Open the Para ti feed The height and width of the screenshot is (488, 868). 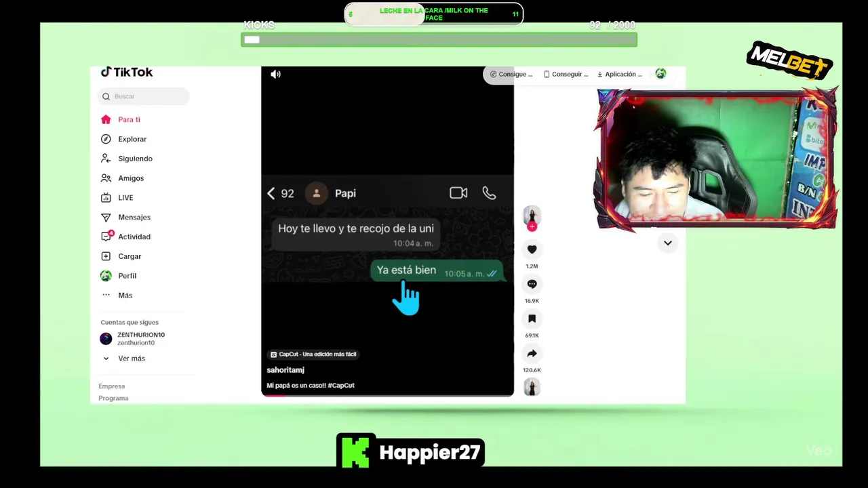pos(129,119)
